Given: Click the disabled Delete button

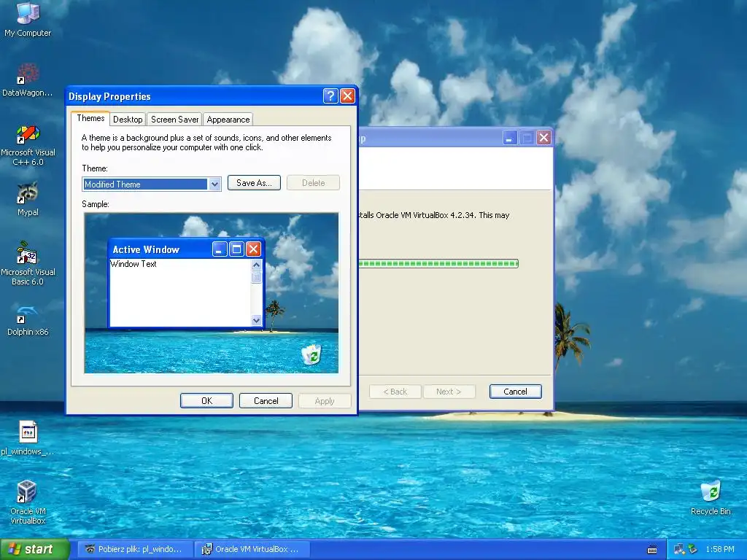Looking at the screenshot, I should click(313, 183).
